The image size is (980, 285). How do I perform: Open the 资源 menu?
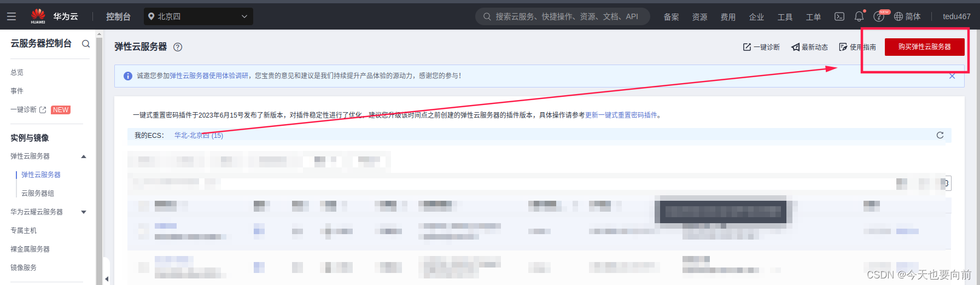(x=699, y=17)
